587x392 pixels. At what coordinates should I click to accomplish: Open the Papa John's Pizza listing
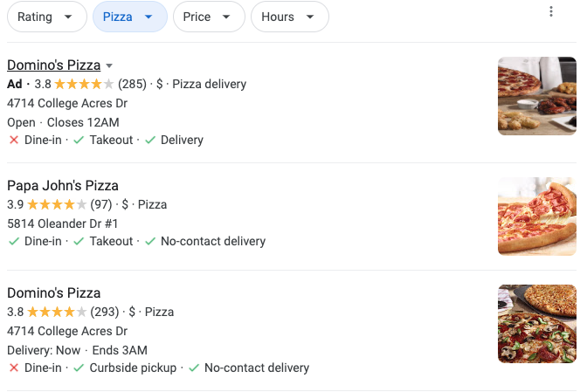click(63, 185)
